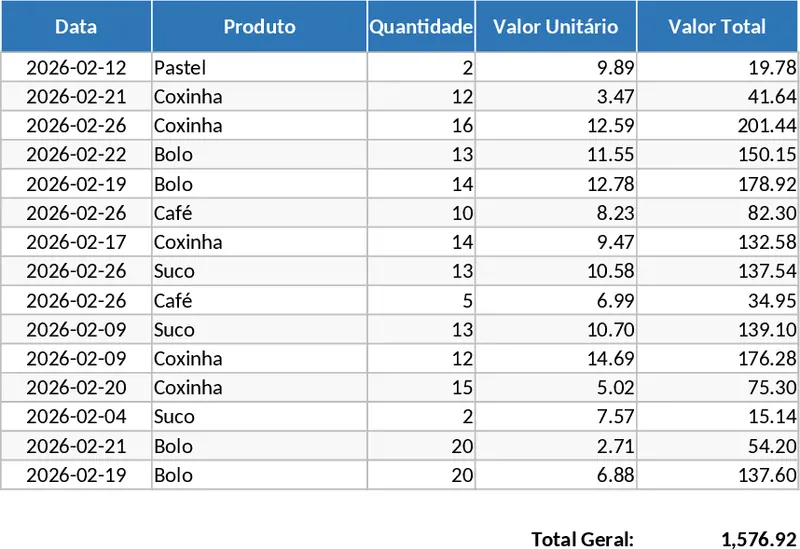Click the date cell 2026-02-12
Screen dimensions: 800x549
tap(76, 68)
